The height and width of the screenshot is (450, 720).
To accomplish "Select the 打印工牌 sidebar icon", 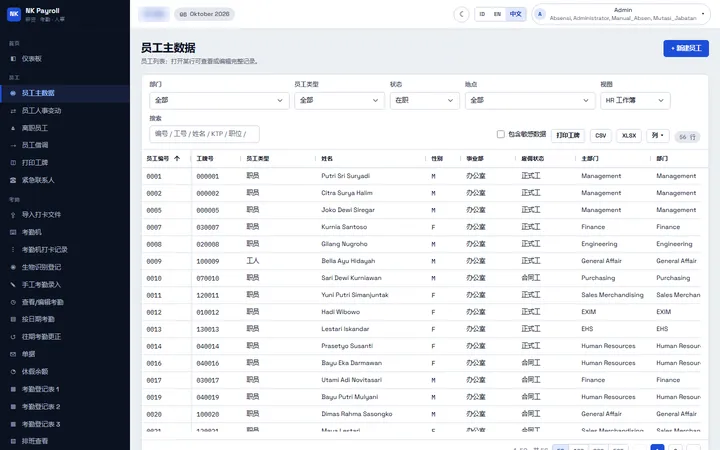I will point(13,163).
